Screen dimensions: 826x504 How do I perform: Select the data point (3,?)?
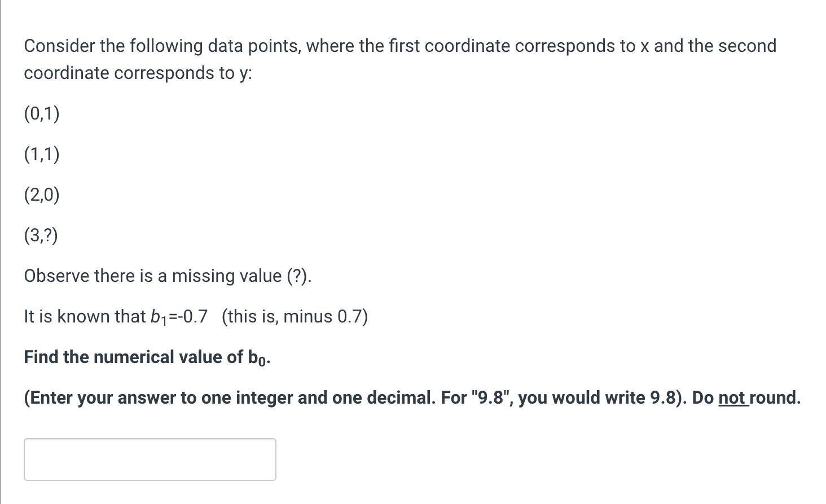[41, 236]
